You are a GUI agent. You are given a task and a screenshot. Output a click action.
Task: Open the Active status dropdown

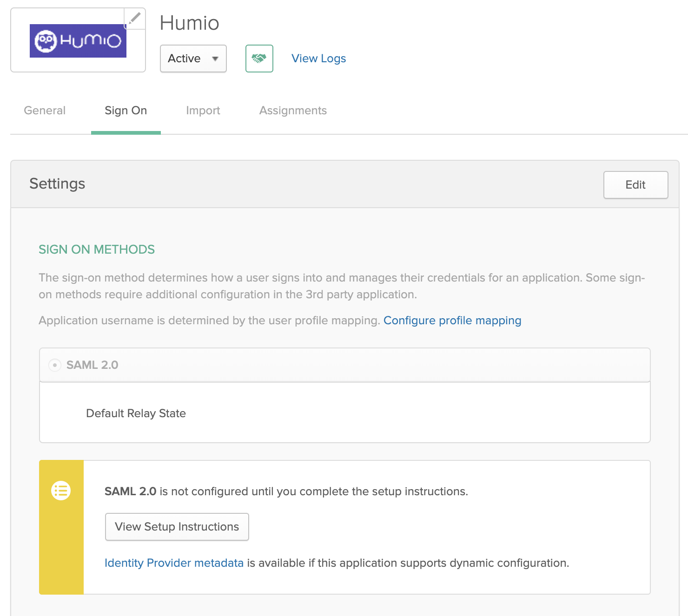(x=193, y=59)
